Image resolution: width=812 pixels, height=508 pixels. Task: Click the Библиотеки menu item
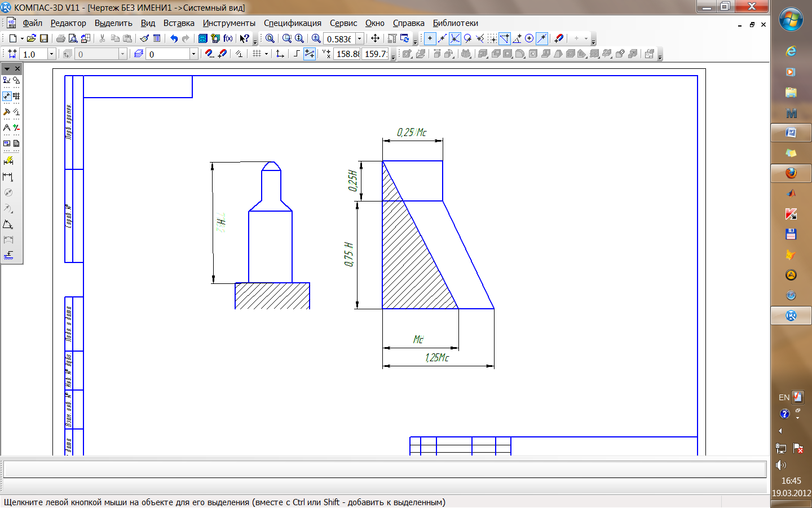point(455,23)
